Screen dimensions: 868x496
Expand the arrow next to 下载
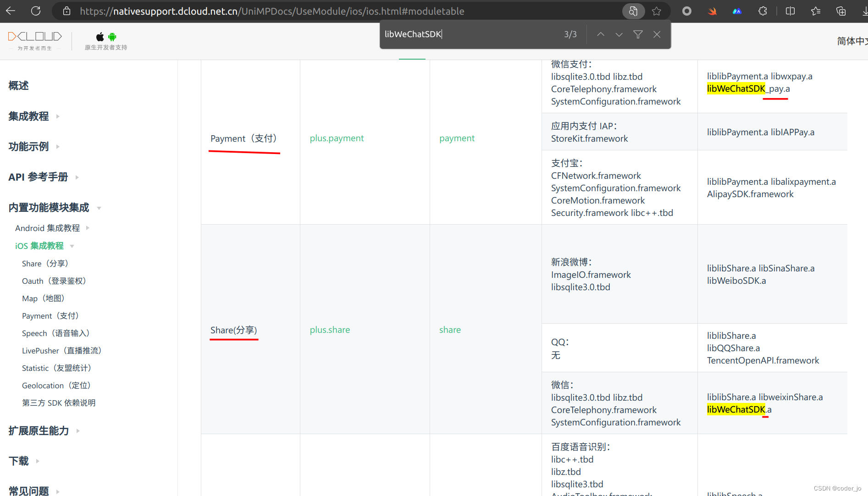click(38, 461)
